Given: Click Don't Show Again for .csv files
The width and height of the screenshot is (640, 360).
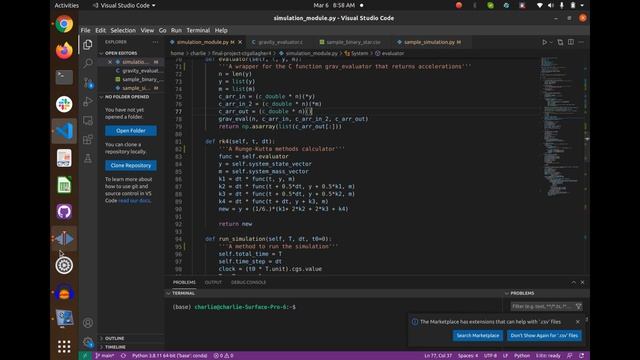Looking at the screenshot, I should pyautogui.click(x=544, y=336).
